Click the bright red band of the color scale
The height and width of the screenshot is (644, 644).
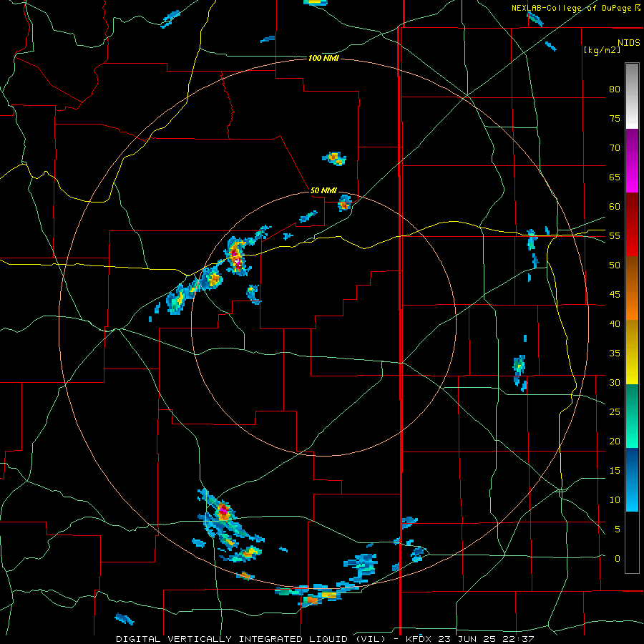pyautogui.click(x=632, y=225)
